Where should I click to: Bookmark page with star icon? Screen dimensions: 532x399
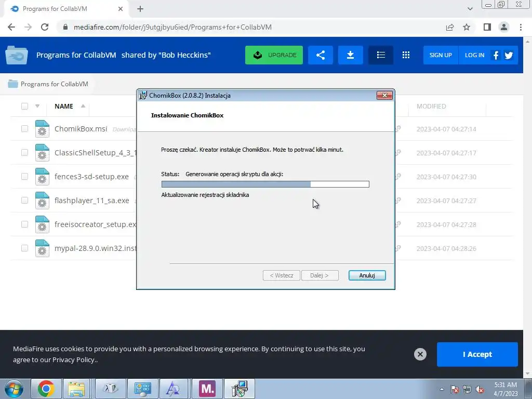(x=467, y=27)
